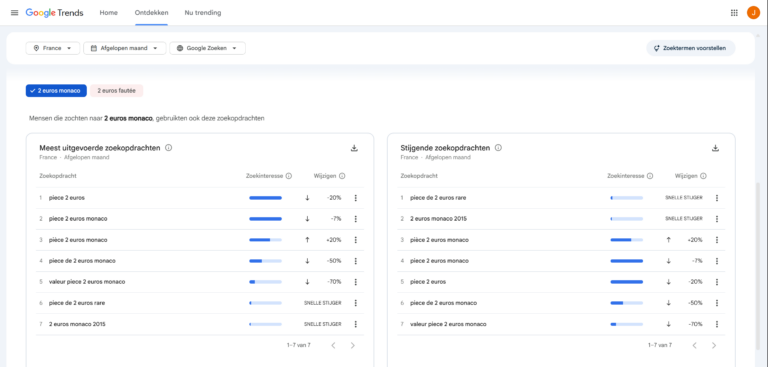The image size is (768, 367).
Task: Open the Google apps grid
Action: [x=734, y=13]
